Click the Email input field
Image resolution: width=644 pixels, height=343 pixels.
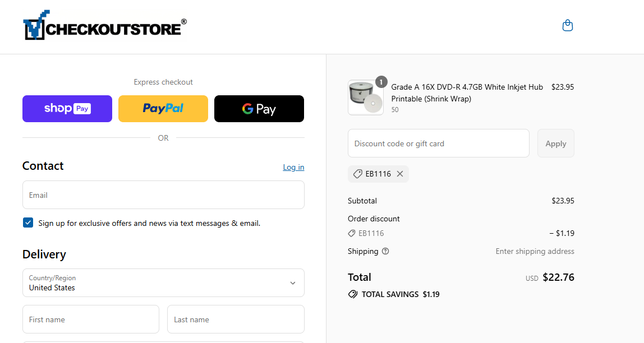click(x=163, y=194)
